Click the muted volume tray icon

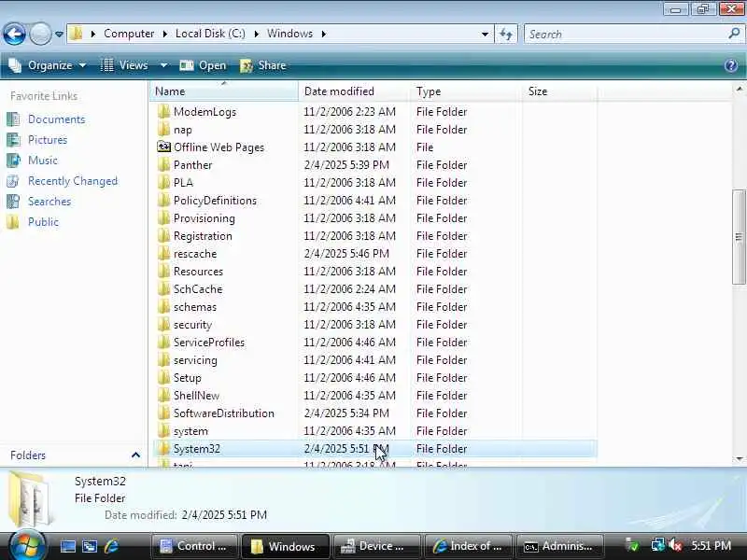(x=675, y=546)
